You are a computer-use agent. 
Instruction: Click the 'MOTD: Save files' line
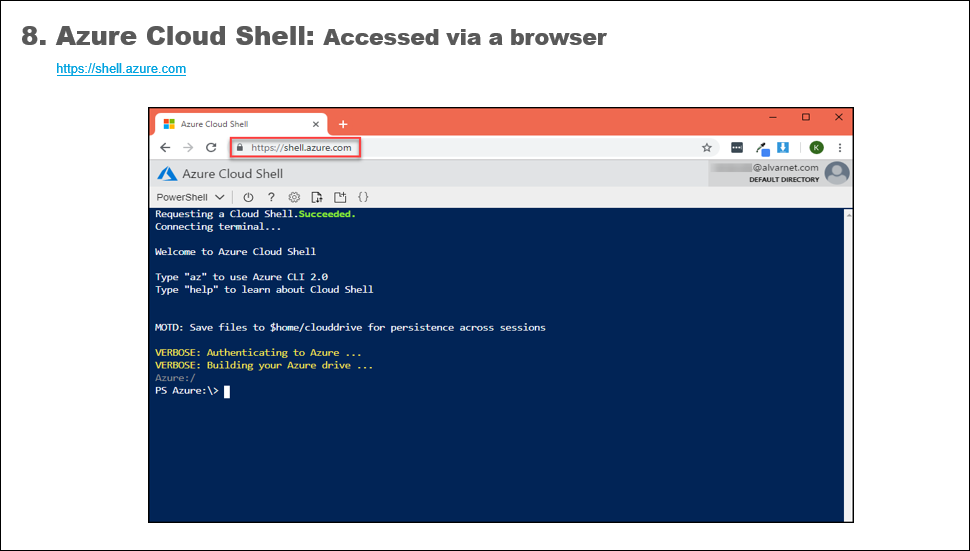pos(350,328)
